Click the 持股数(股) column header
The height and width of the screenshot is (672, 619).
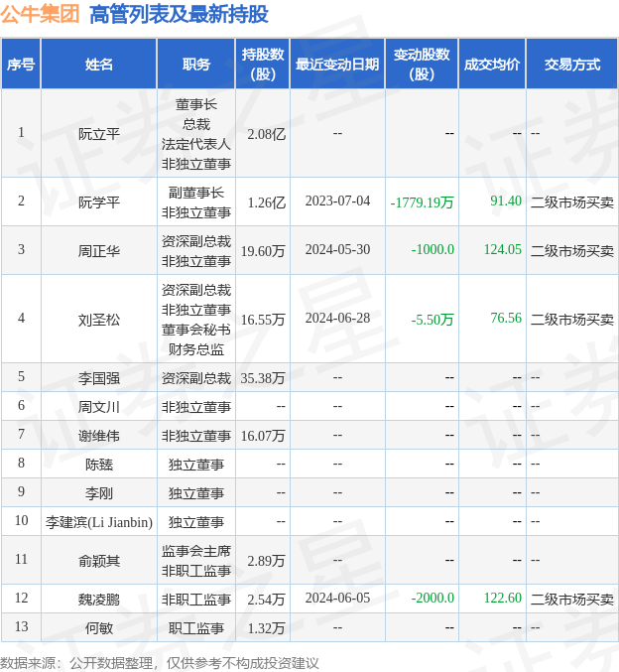click(x=263, y=65)
